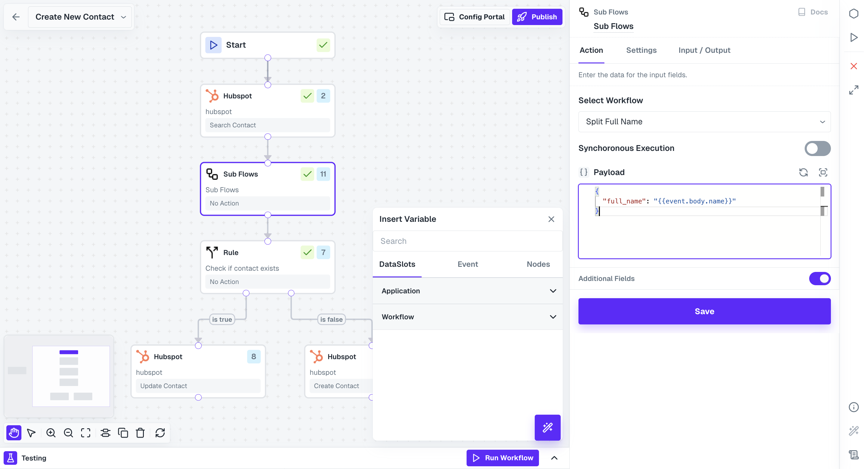
Task: Switch to the Settings tab
Action: click(x=641, y=50)
